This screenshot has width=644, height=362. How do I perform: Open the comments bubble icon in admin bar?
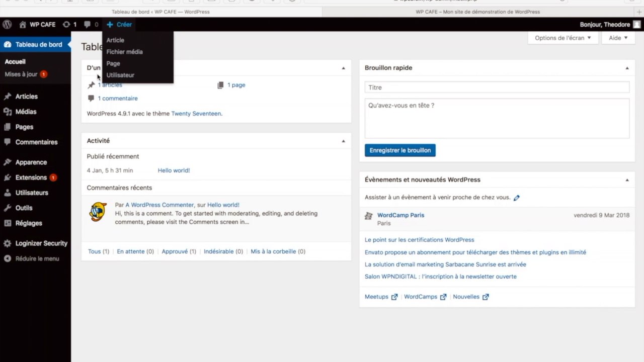[x=88, y=24]
